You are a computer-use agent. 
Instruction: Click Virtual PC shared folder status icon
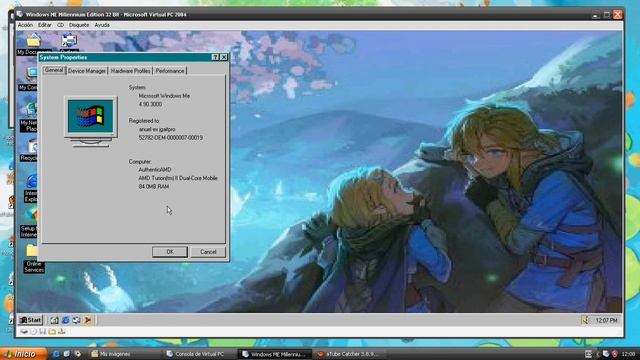click(x=52, y=331)
